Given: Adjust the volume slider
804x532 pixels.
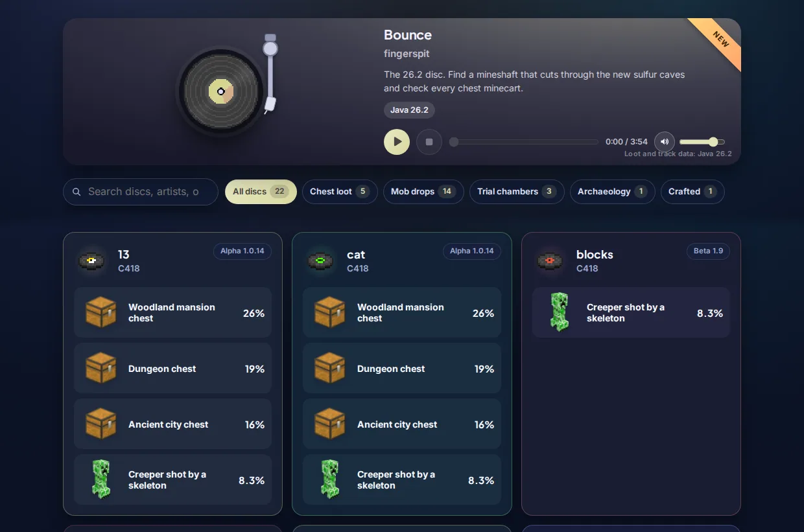Looking at the screenshot, I should 702,142.
